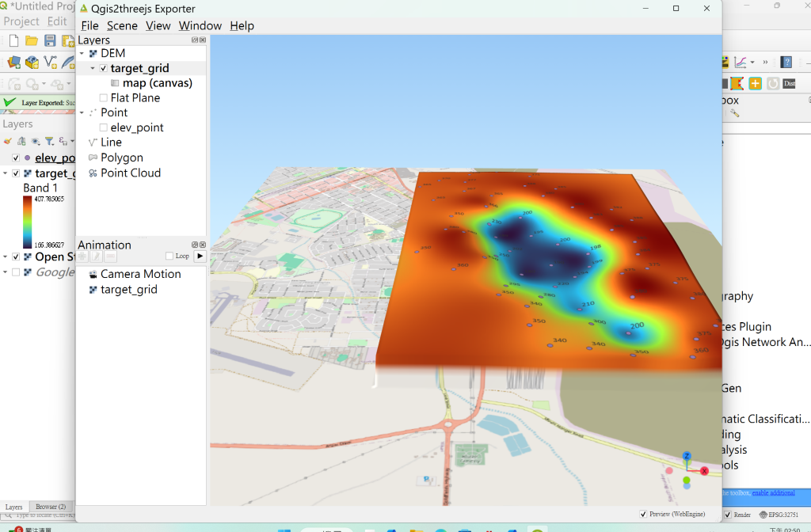The image size is (811, 532).
Task: Open the File menu in exporter
Action: click(90, 26)
